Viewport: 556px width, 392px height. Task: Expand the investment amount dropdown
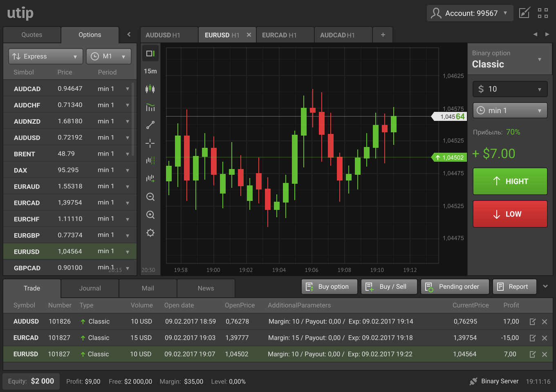click(x=510, y=89)
